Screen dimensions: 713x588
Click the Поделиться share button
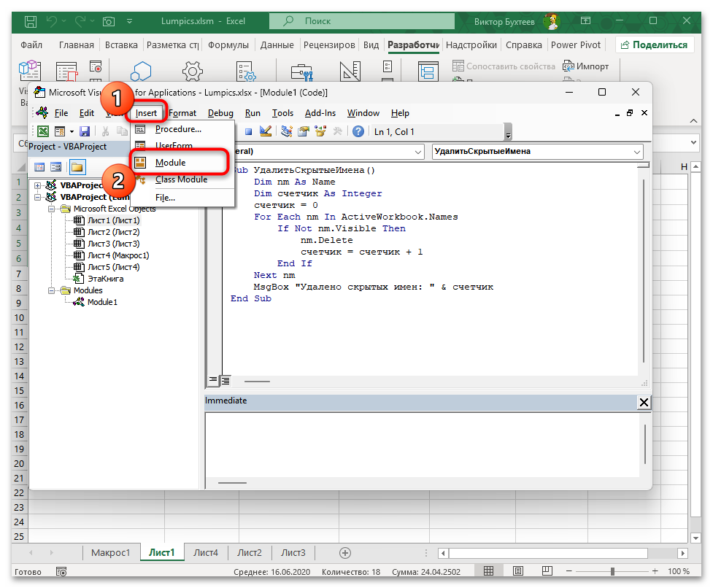[x=654, y=45]
